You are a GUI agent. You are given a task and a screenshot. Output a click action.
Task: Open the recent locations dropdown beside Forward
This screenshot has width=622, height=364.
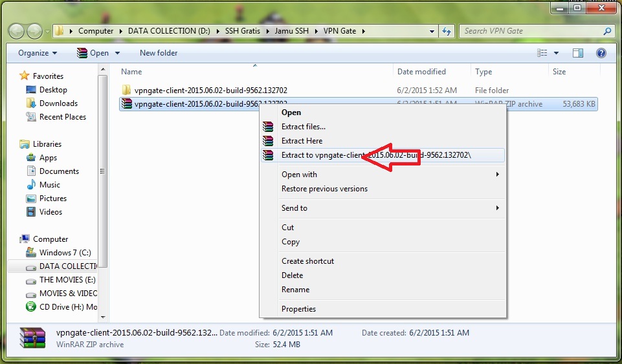click(x=47, y=31)
